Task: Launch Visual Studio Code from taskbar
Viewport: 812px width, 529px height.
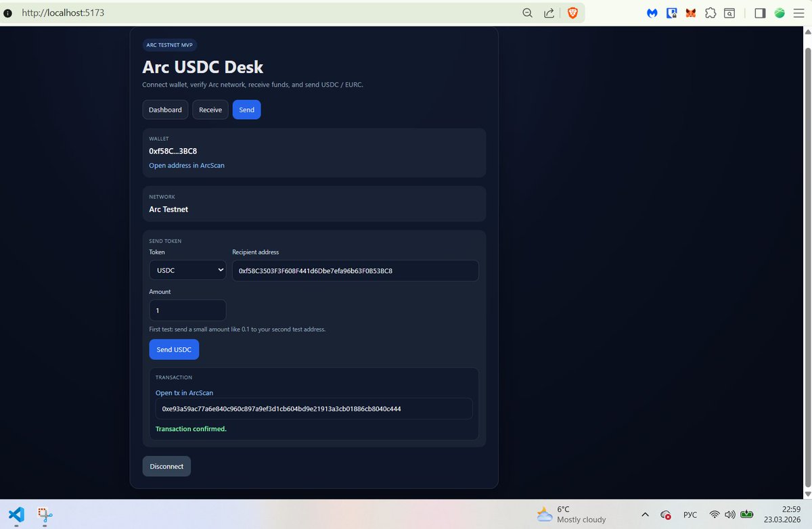Action: coord(17,514)
